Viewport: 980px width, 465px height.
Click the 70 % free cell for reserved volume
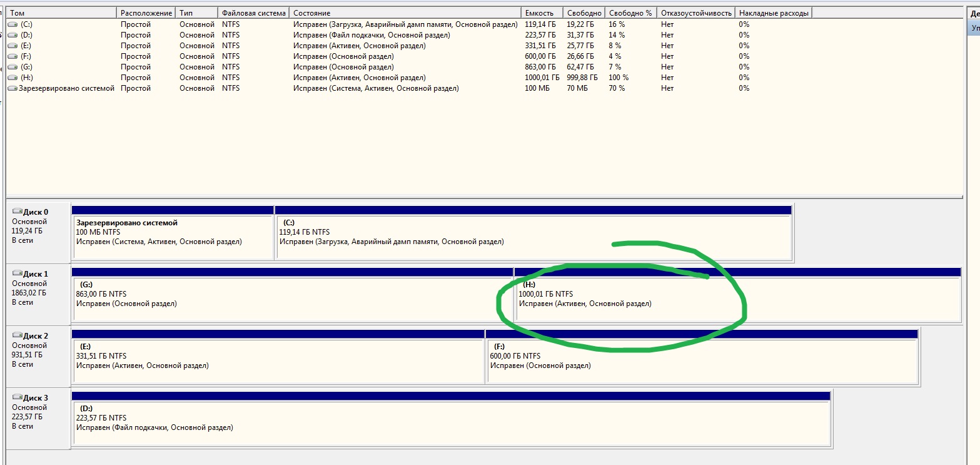click(x=617, y=88)
